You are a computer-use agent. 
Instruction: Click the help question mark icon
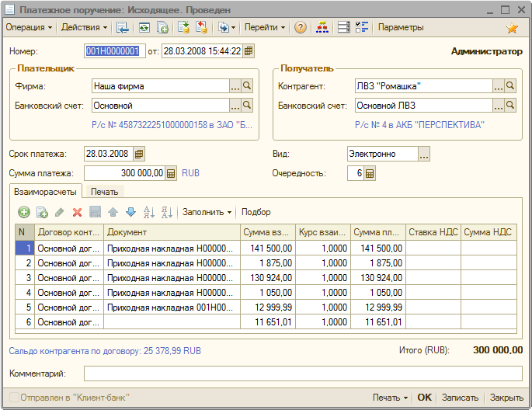[x=301, y=27]
